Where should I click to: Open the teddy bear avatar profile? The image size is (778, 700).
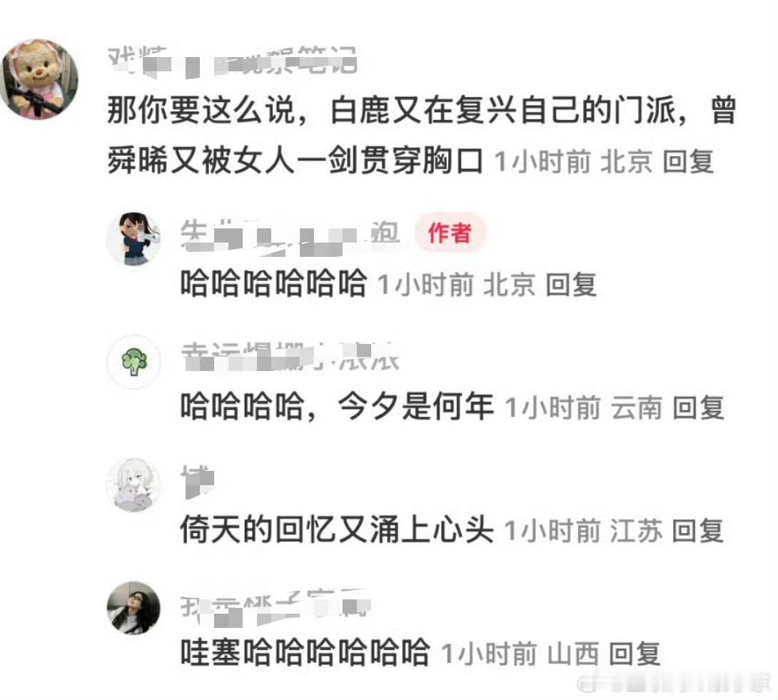39,79
